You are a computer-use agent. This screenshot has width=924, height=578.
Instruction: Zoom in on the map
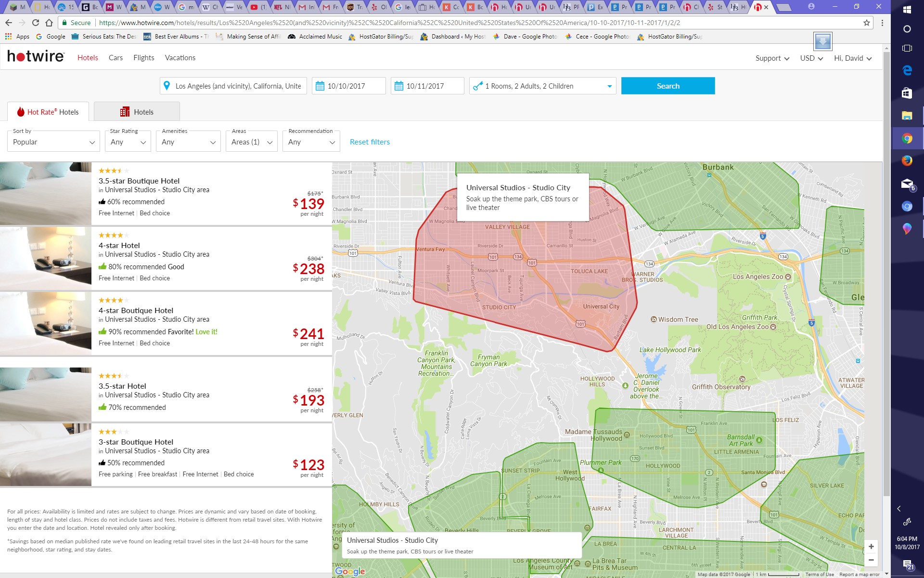(871, 546)
